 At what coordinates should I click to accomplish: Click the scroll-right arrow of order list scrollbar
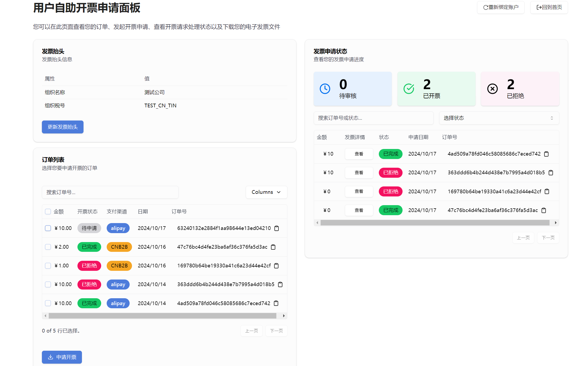click(x=284, y=316)
